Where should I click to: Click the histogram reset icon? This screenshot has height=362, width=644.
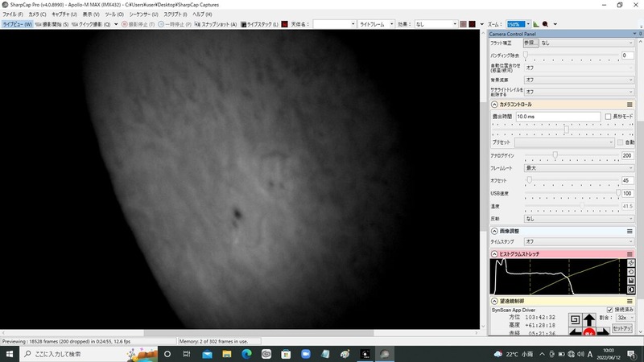(631, 272)
